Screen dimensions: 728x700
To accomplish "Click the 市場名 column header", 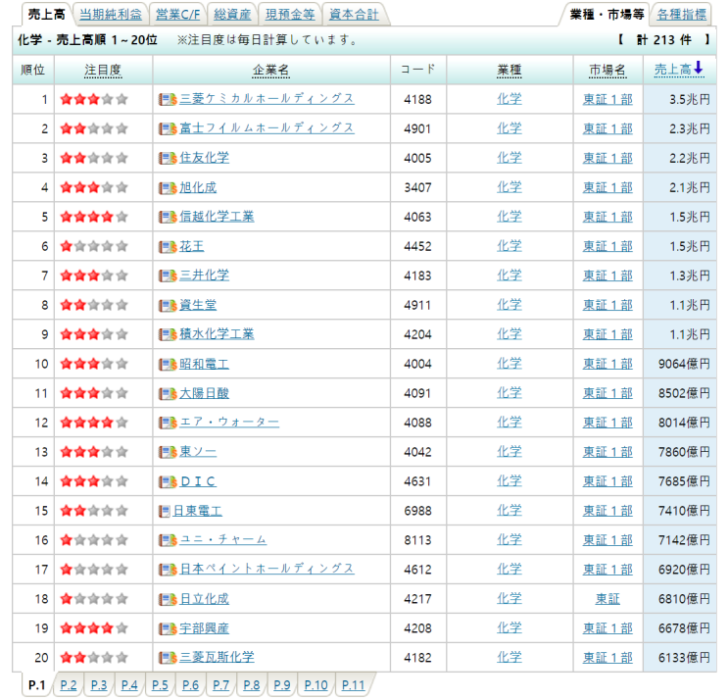I will click(607, 71).
